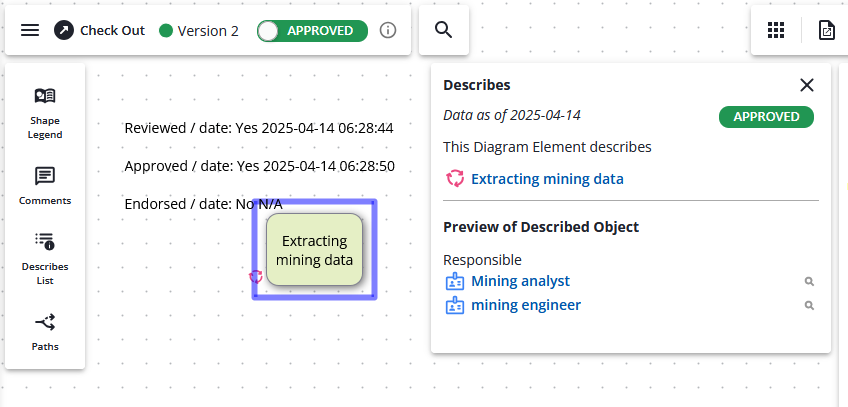848x407 pixels.
Task: Toggle the Approved status switch
Action: pyautogui.click(x=312, y=31)
